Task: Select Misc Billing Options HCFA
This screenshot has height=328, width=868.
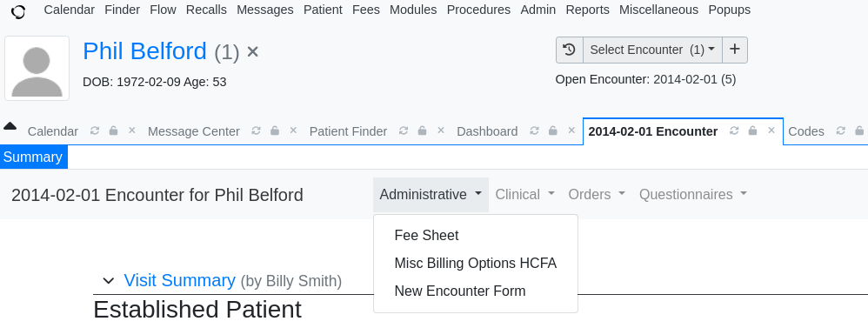Action: coord(476,263)
